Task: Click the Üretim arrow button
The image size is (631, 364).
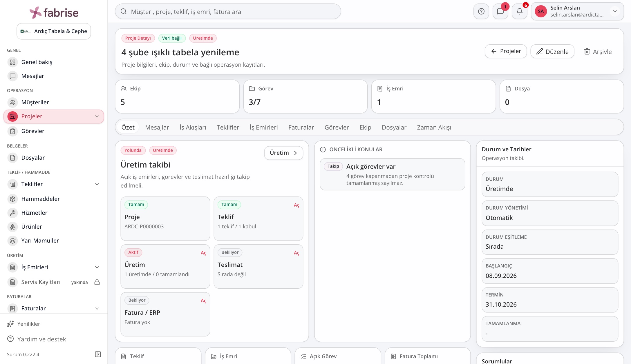Action: click(283, 153)
